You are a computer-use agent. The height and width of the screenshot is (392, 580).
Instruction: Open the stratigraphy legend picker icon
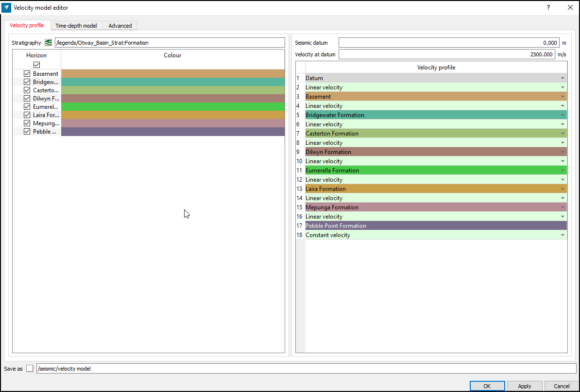click(48, 42)
